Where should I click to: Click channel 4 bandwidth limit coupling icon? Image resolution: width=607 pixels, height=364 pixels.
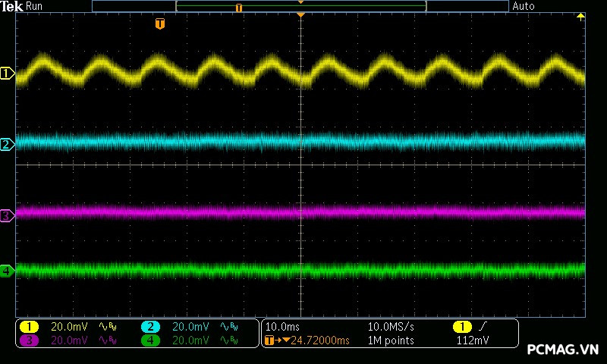(228, 340)
